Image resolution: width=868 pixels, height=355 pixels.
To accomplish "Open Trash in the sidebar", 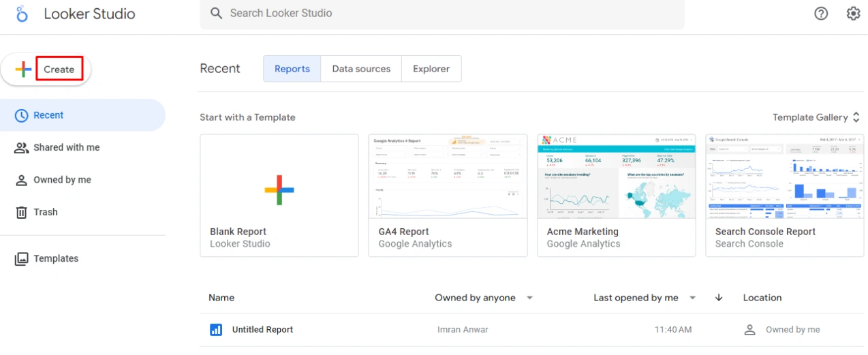I will point(82,213).
